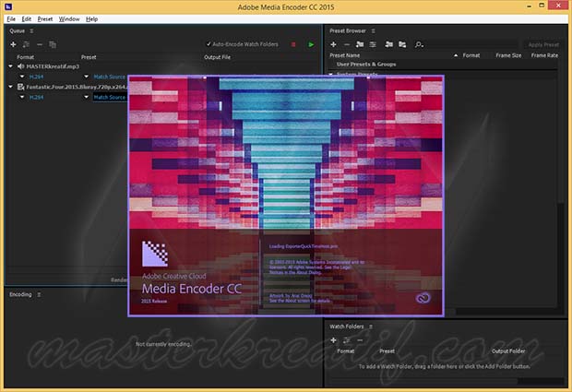Screen dimensions: 572x392
Task: Start the Queue with green play button
Action: click(311, 44)
